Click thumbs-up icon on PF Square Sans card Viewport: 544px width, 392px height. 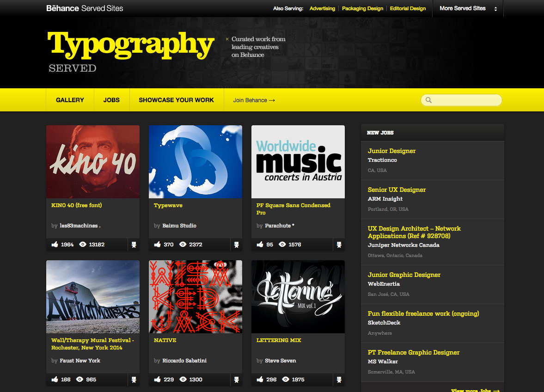[x=260, y=245]
